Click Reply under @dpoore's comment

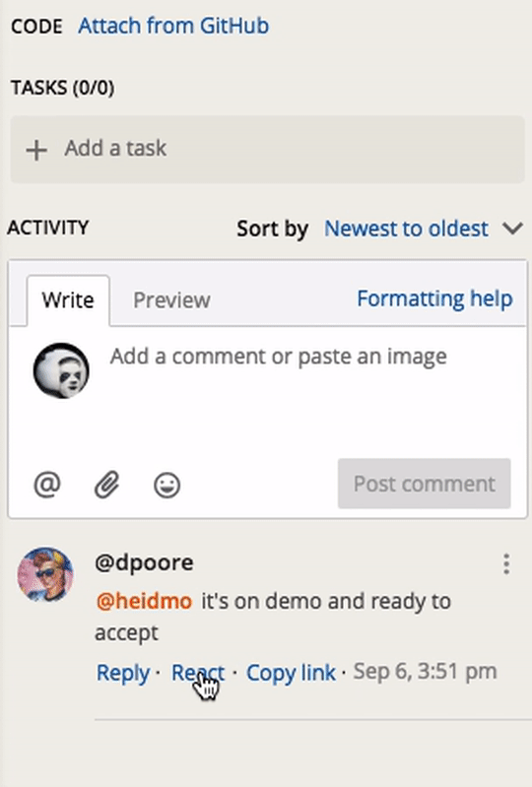click(123, 673)
